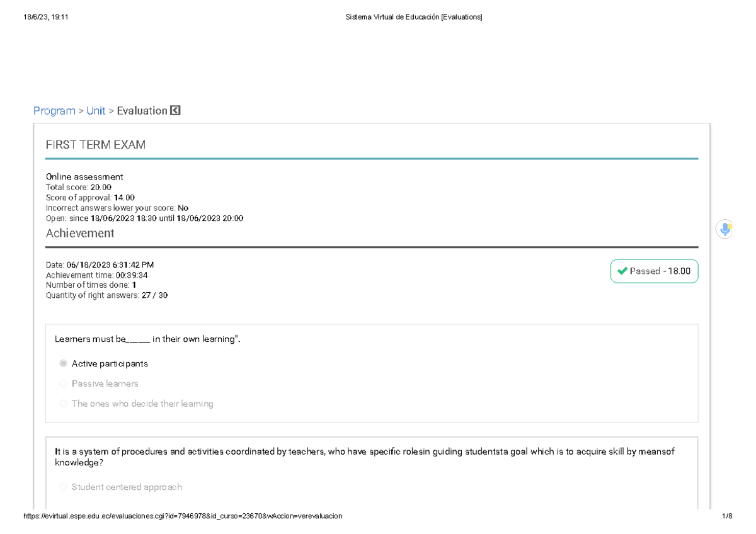Click the 1/8 page number indicator
This screenshot has height=534, width=756.
[728, 516]
